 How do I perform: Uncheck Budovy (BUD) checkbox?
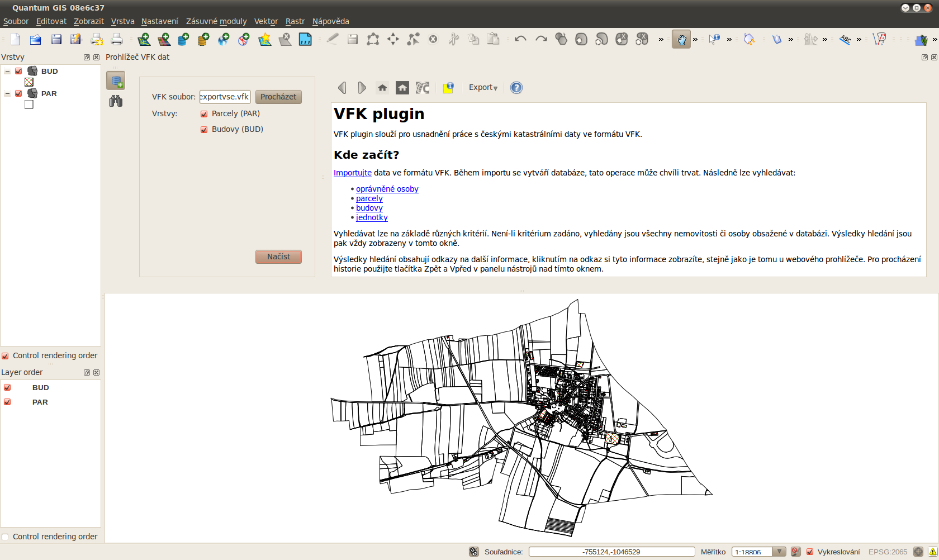coord(204,130)
